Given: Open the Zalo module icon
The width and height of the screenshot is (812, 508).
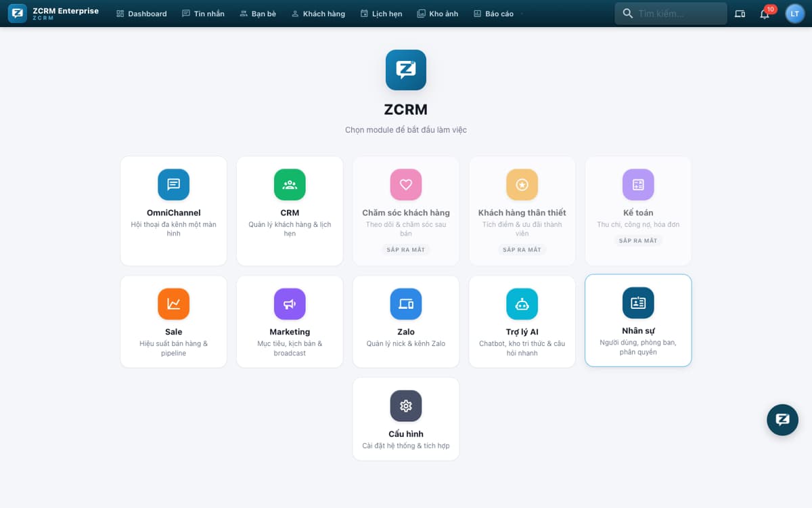Looking at the screenshot, I should coord(406,303).
